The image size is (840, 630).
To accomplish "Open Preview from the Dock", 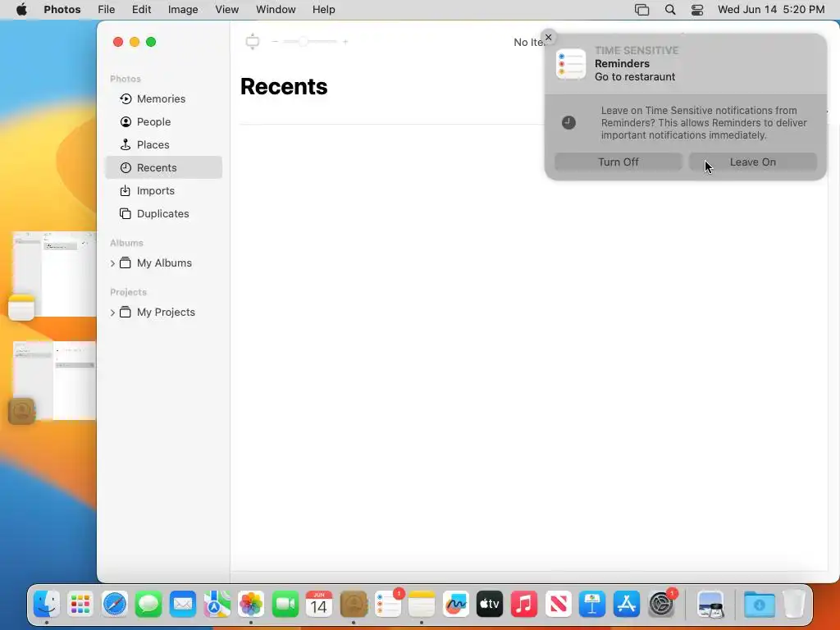I will point(710,605).
